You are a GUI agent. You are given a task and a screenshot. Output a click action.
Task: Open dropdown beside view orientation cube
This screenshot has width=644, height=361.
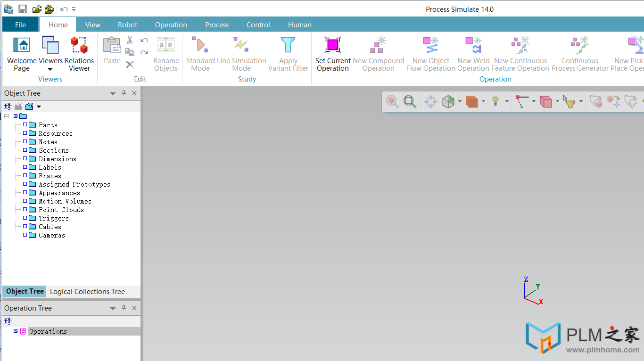pos(460,101)
